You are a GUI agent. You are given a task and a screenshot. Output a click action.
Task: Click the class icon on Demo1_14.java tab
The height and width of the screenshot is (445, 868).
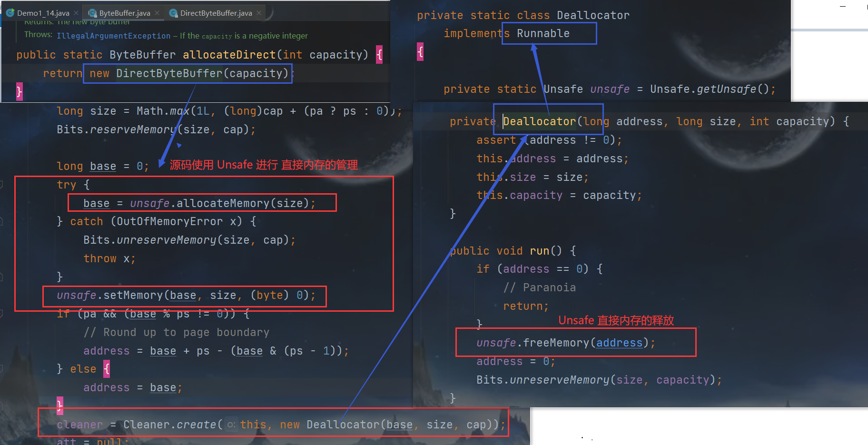click(x=10, y=13)
